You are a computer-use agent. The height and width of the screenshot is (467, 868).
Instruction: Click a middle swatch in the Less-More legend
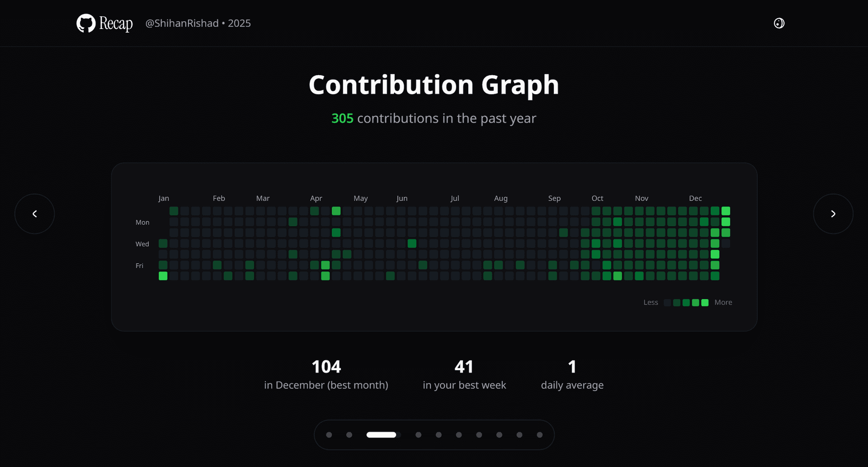(686, 302)
